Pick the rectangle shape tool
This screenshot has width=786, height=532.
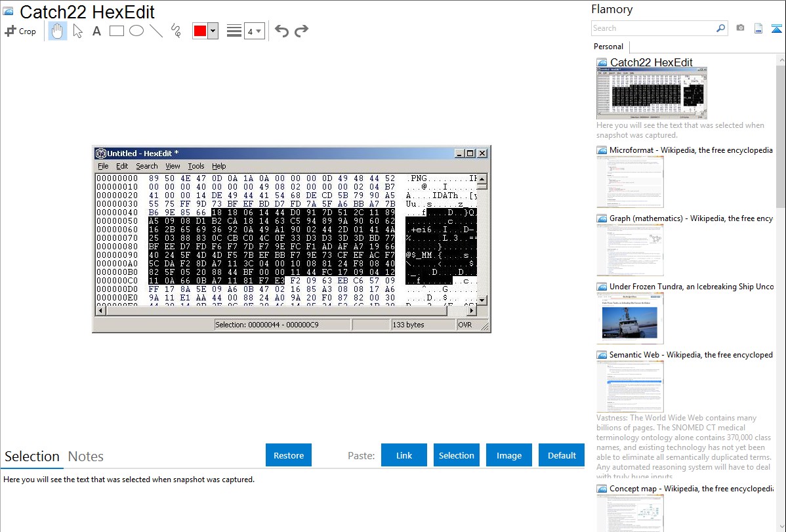tap(117, 31)
